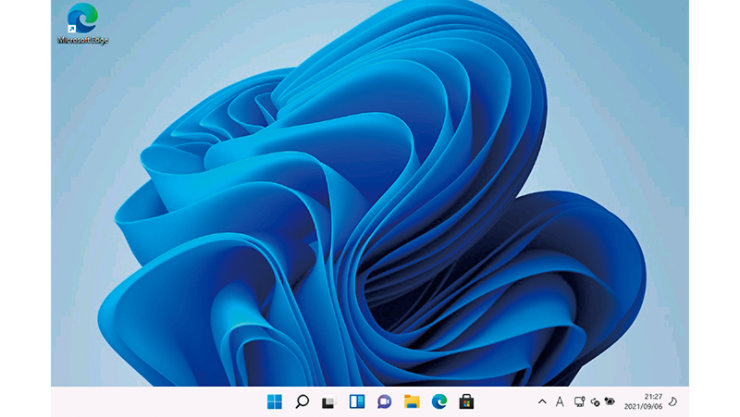Show hidden system tray icons
This screenshot has width=740, height=417.
point(542,402)
